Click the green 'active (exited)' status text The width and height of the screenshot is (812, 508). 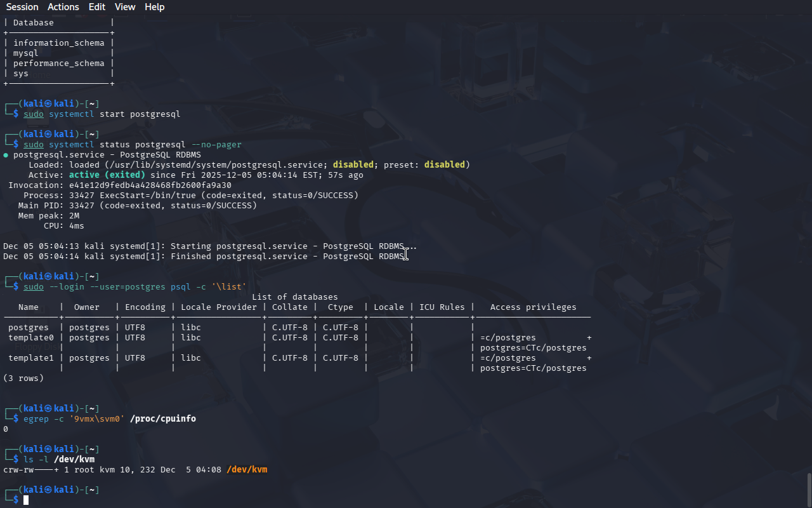[107, 175]
